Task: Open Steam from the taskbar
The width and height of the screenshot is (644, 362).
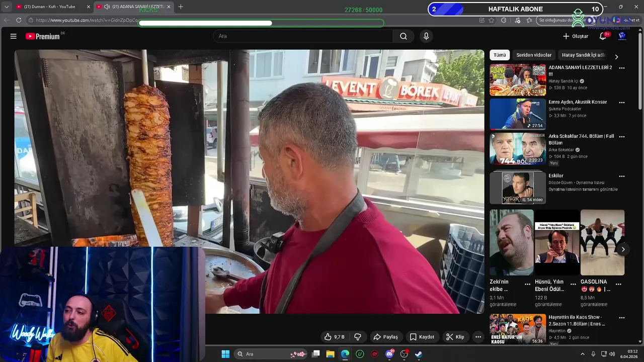Action: click(x=419, y=354)
